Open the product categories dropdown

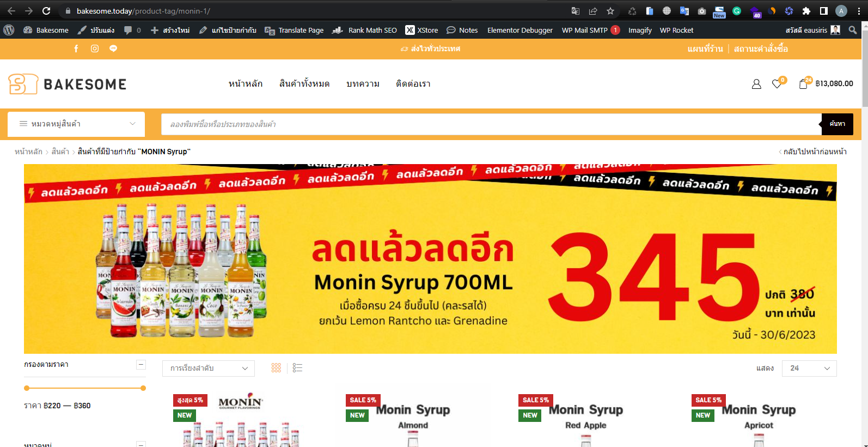(76, 124)
